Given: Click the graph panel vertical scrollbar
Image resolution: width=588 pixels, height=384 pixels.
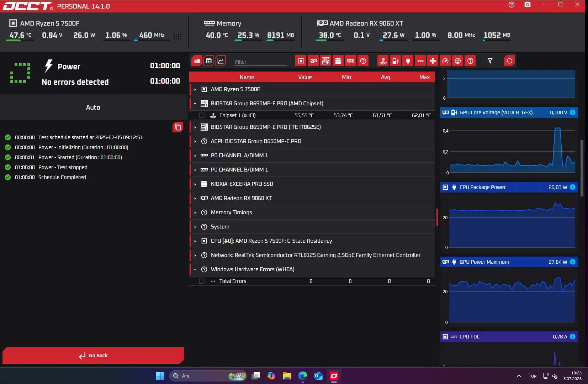Looking at the screenshot, I should pyautogui.click(x=582, y=168).
